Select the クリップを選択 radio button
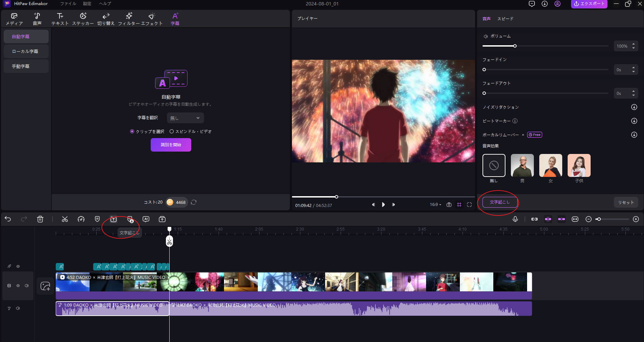 coord(132,131)
